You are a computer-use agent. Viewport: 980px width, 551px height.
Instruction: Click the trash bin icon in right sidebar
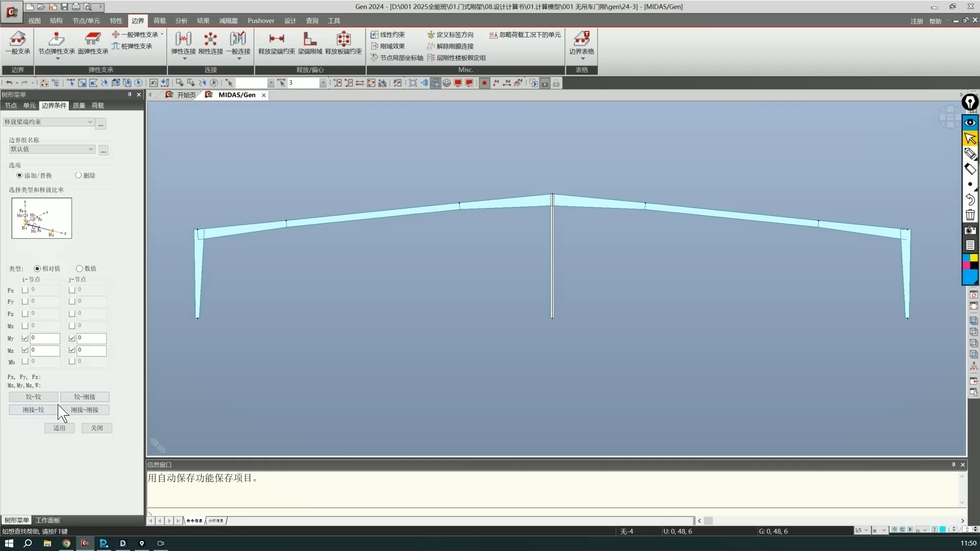(970, 215)
